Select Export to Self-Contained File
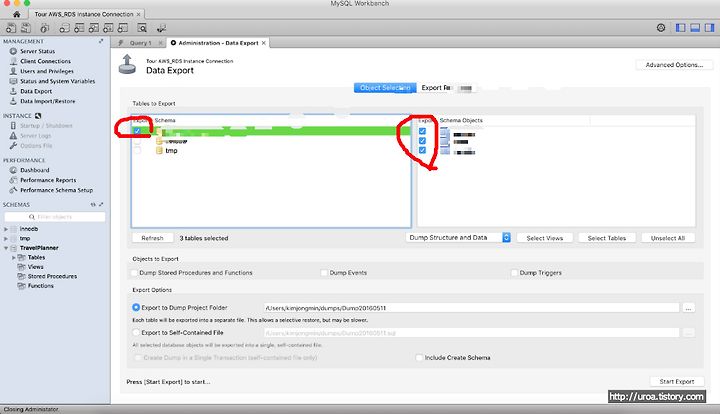Viewport: 720px width, 414px height. (x=136, y=332)
